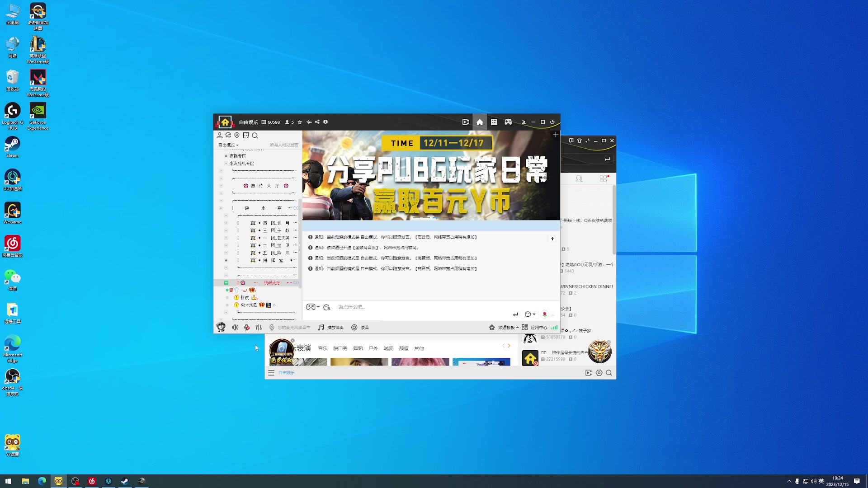Viewport: 868px width, 488px height.
Task: Select the home tab icon in channel header
Action: point(480,122)
